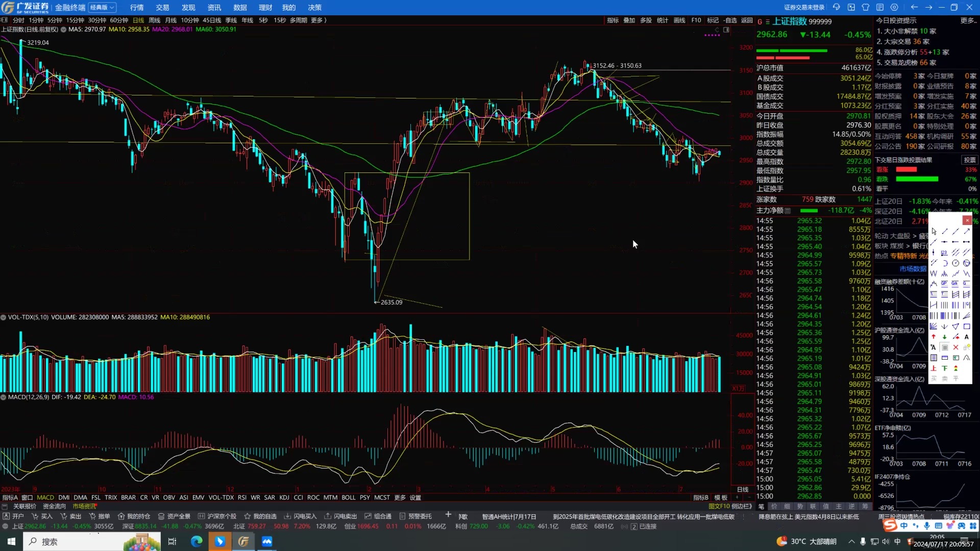Select the text annotation 'A' tool

click(x=967, y=337)
